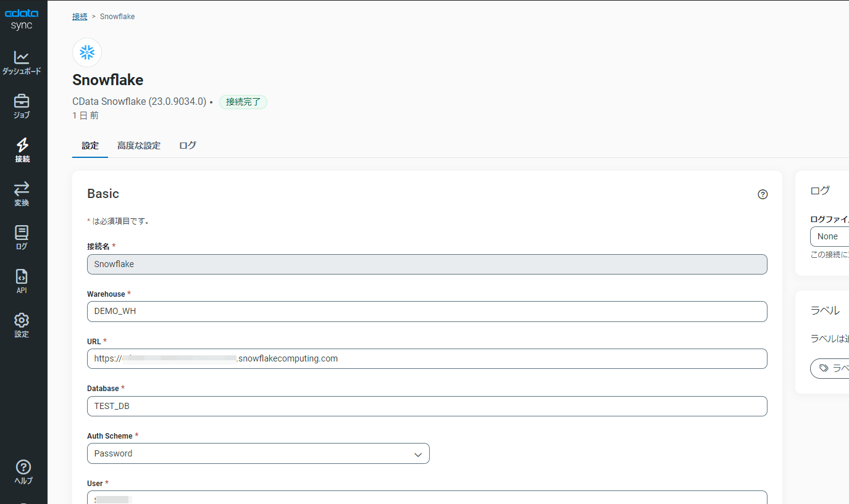The image size is (849, 504).
Task: Select the API icon in the sidebar
Action: click(22, 279)
